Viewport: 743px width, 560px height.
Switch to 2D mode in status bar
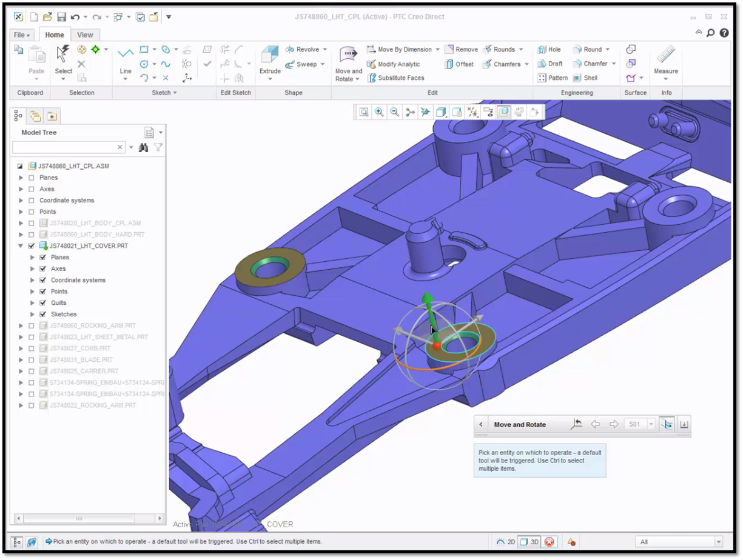click(506, 542)
